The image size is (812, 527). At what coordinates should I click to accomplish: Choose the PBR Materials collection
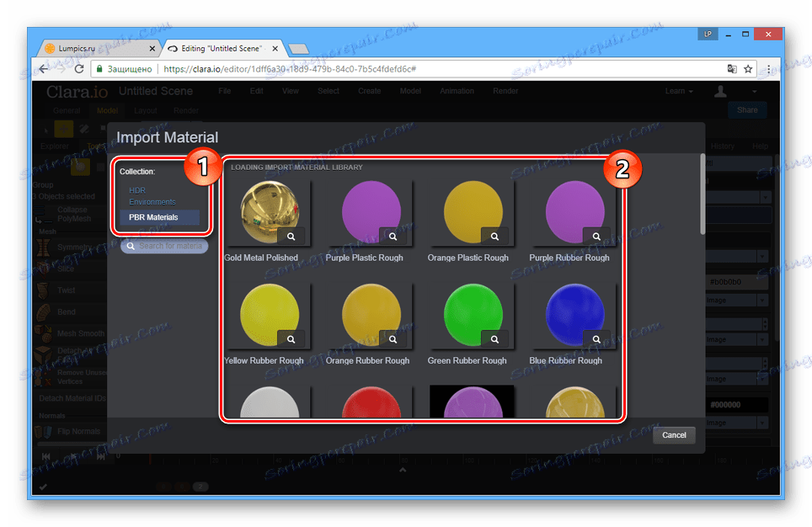click(x=159, y=217)
